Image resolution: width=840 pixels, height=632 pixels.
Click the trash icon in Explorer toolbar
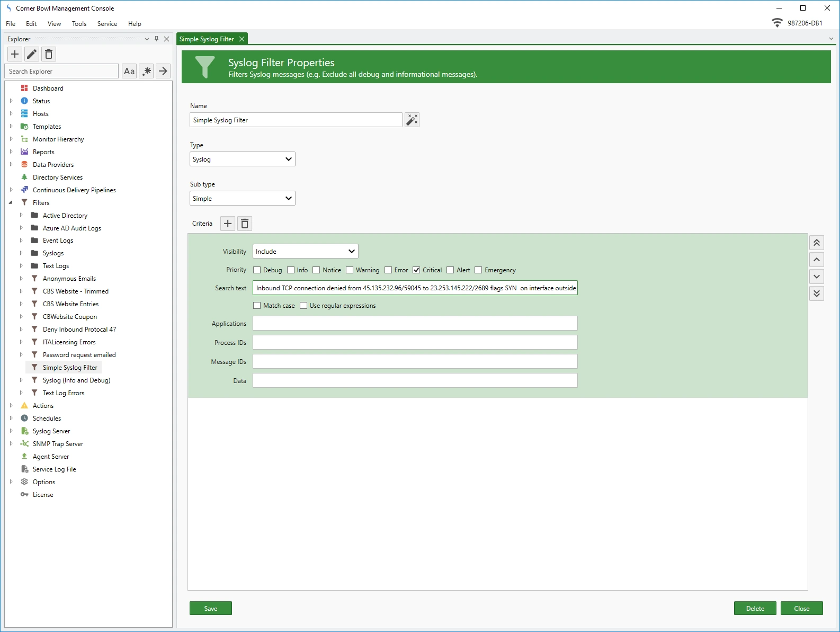point(49,54)
